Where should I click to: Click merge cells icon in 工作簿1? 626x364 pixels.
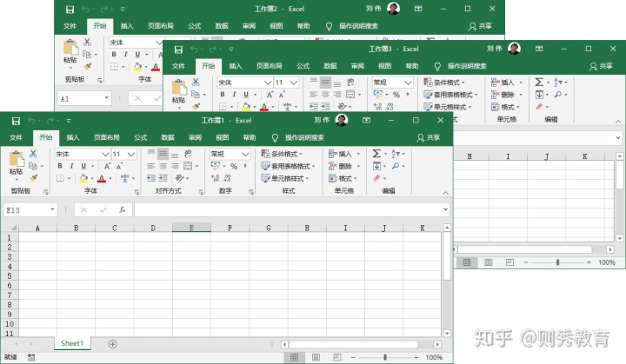click(x=188, y=166)
